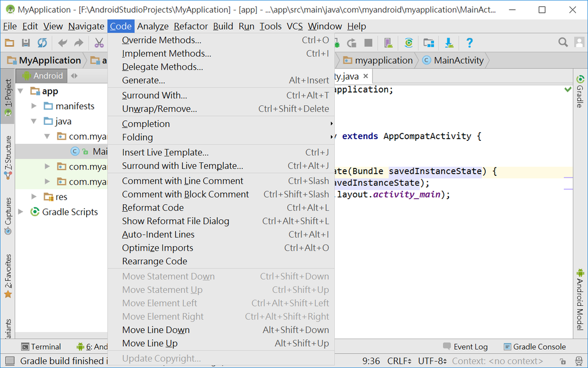Click the Save All floppy icon
588x368 pixels.
click(26, 43)
